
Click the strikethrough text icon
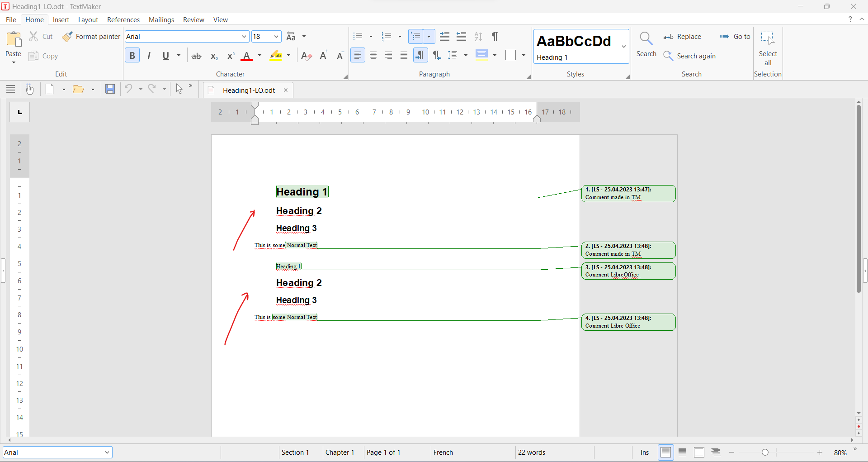pos(196,56)
